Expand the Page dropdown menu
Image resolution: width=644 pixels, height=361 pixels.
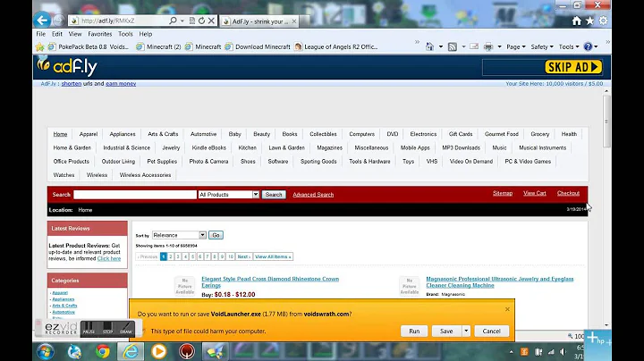point(516,46)
